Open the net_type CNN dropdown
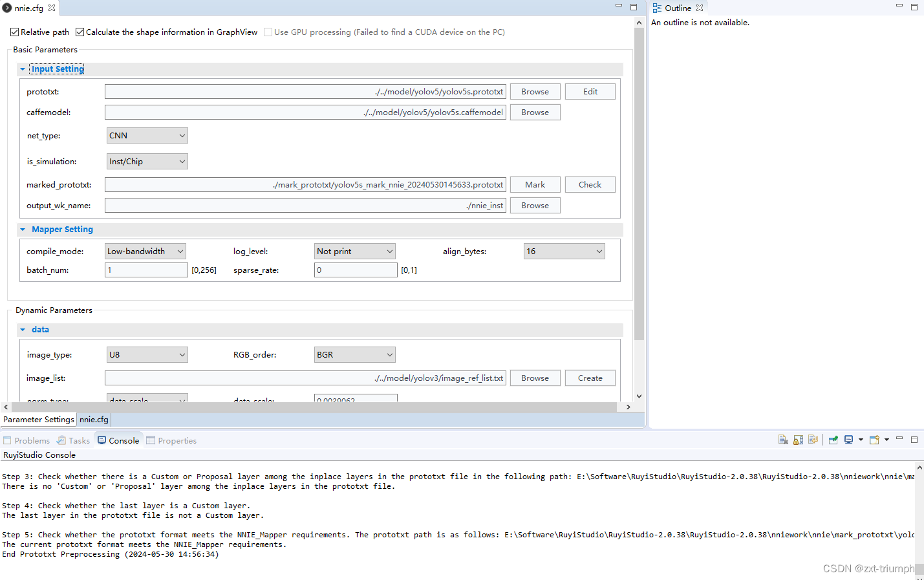The width and height of the screenshot is (924, 580). (x=147, y=136)
